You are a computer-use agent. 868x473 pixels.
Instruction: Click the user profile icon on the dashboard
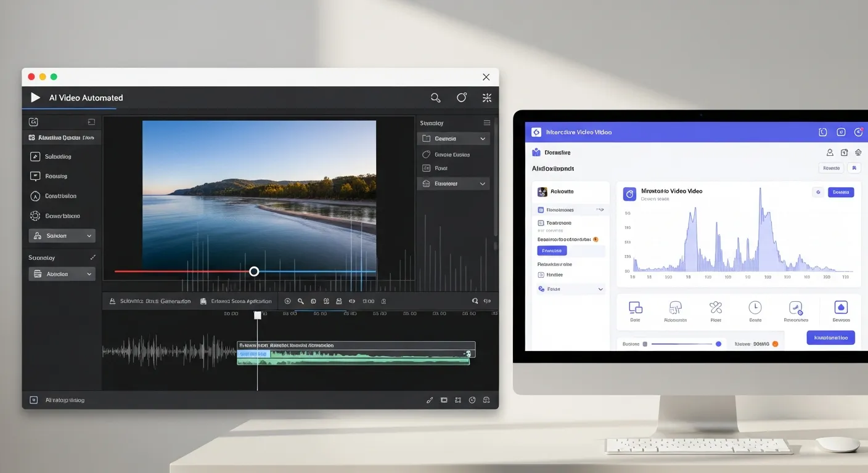pyautogui.click(x=830, y=153)
